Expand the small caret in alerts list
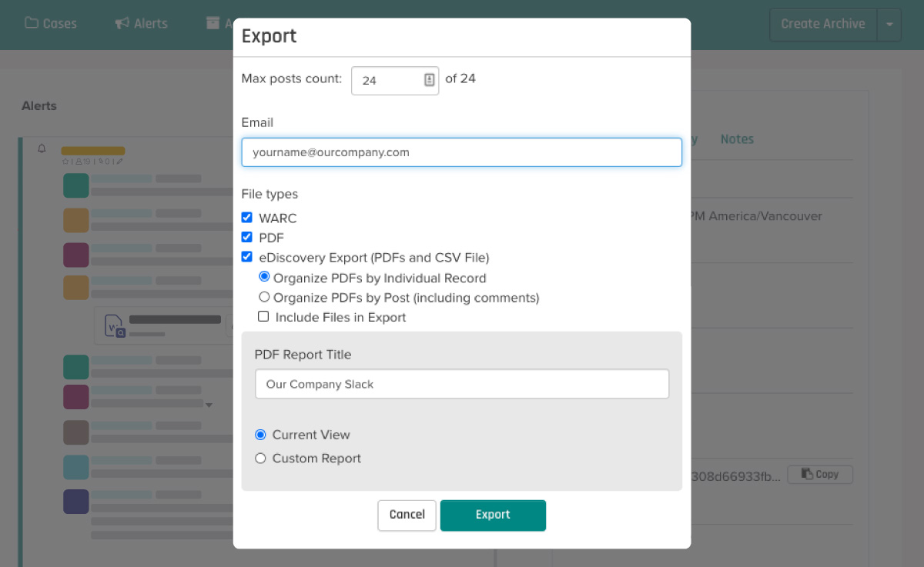 [209, 405]
